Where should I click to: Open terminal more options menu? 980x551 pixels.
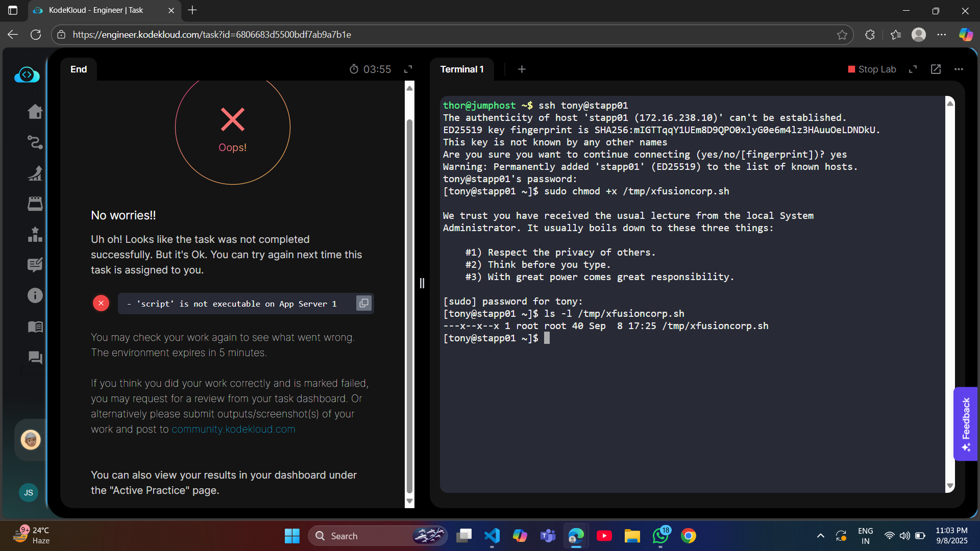coord(959,69)
